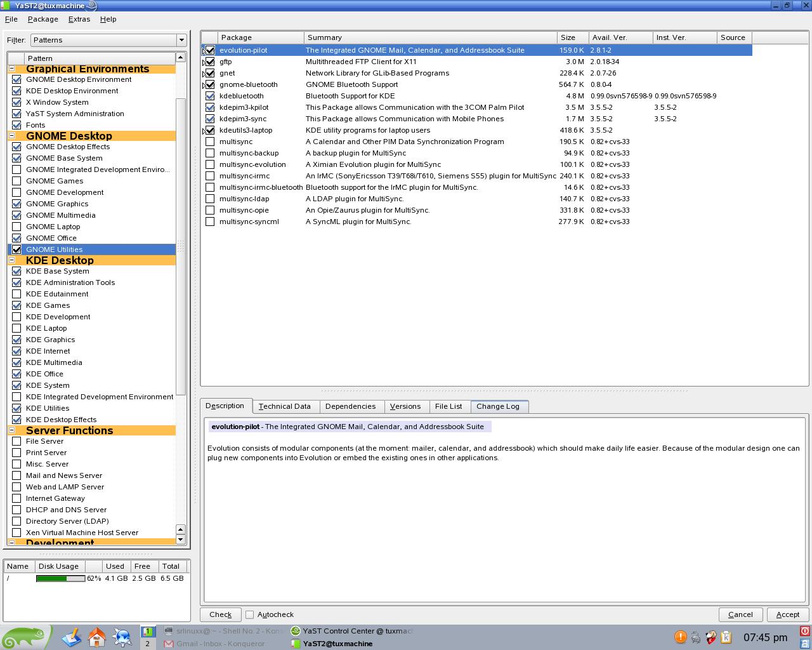
Task: Check the GNOME Games pattern
Action: (16, 181)
